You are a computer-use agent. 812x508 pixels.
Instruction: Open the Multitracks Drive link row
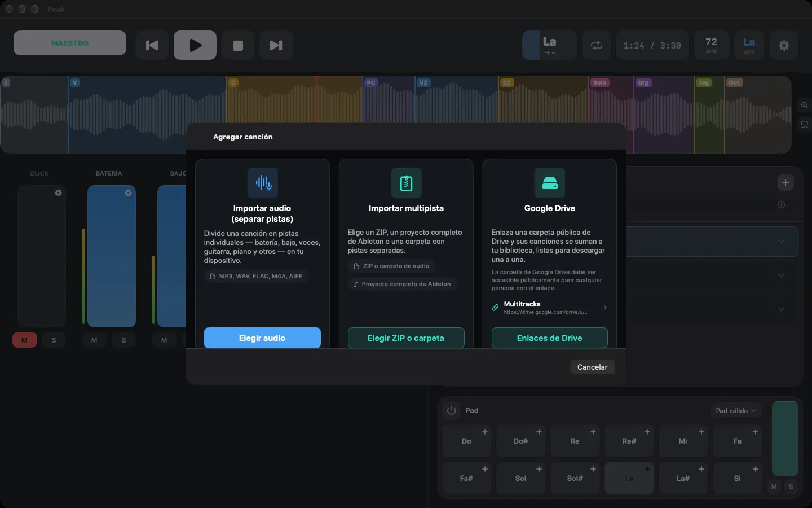(550, 308)
